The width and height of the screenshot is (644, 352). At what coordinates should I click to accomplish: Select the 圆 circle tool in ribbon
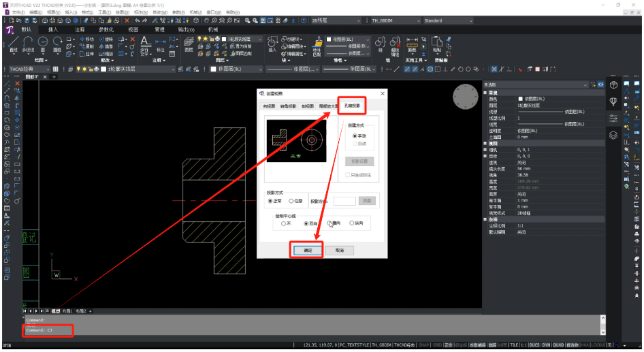coord(43,45)
